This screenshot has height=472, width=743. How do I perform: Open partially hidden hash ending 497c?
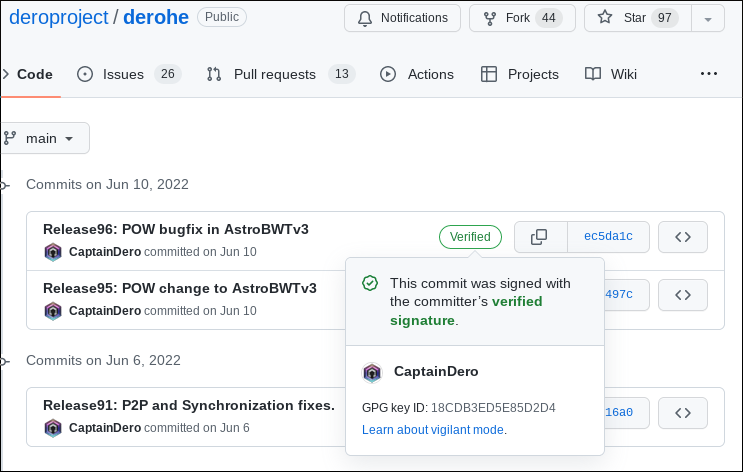(626, 295)
